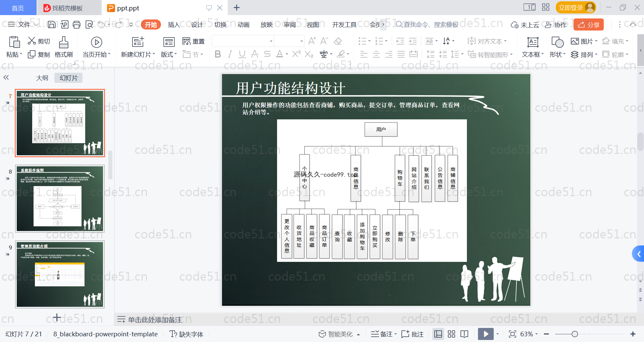Screen dimensions: 644x342
Task: Toggle Underline formatting
Action: pos(242,54)
